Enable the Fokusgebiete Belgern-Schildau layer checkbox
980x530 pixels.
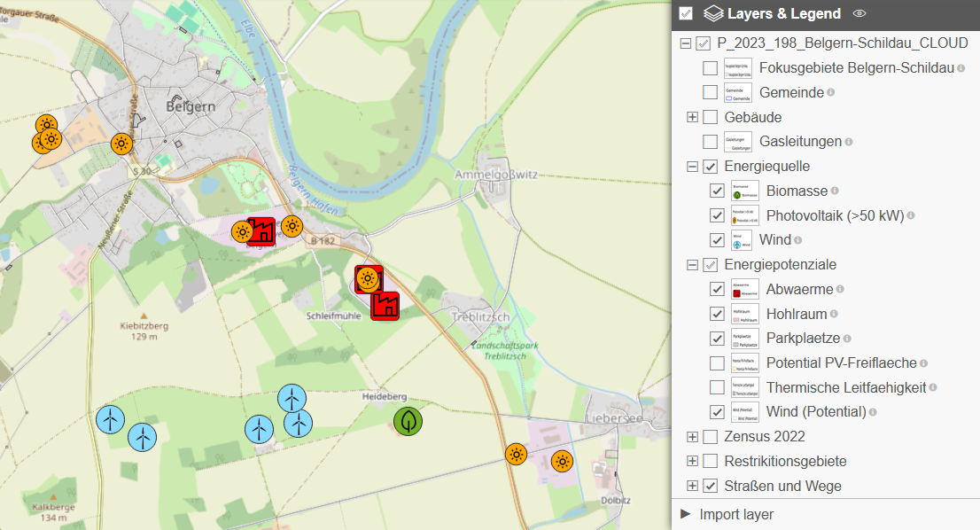point(710,68)
